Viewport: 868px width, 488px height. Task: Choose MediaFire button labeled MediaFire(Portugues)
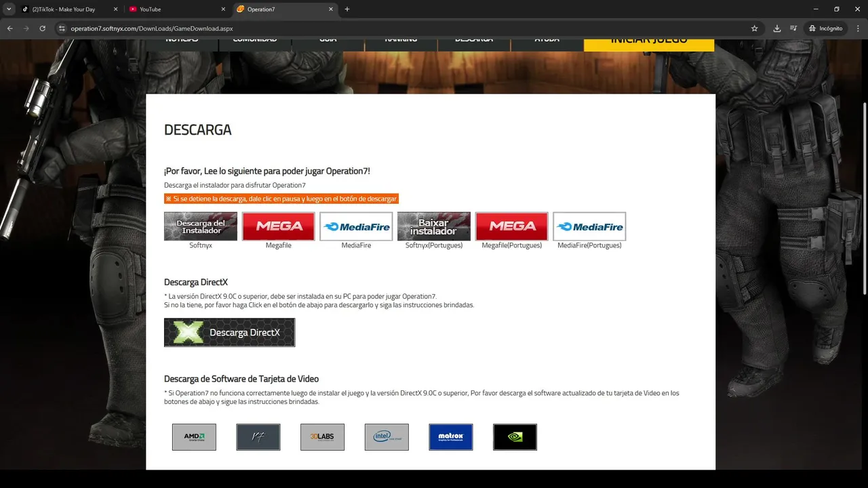(x=589, y=226)
